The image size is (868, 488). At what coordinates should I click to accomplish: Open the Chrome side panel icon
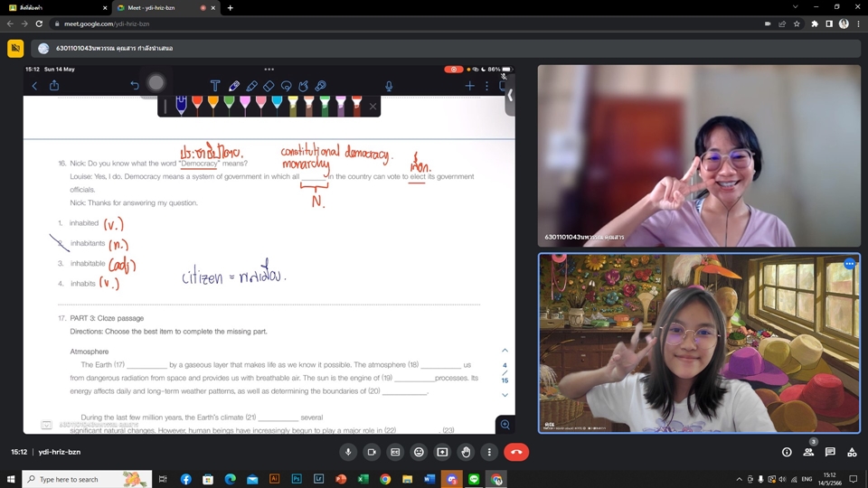tap(829, 23)
